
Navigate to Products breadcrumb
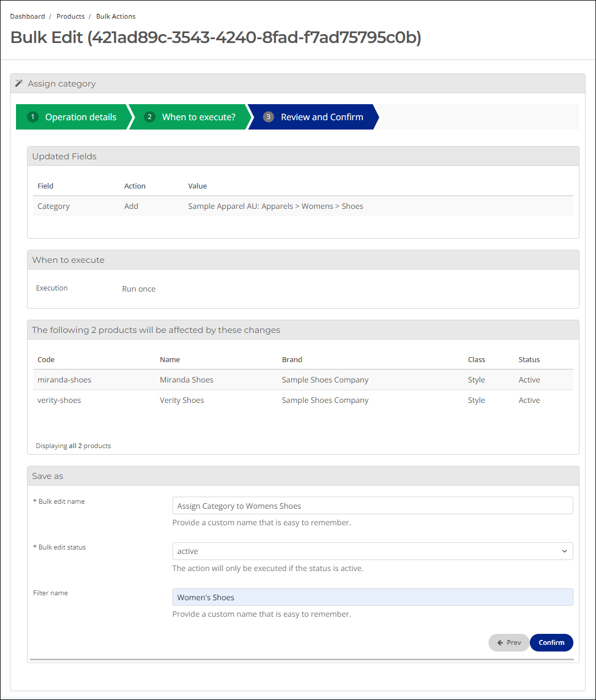pos(71,17)
